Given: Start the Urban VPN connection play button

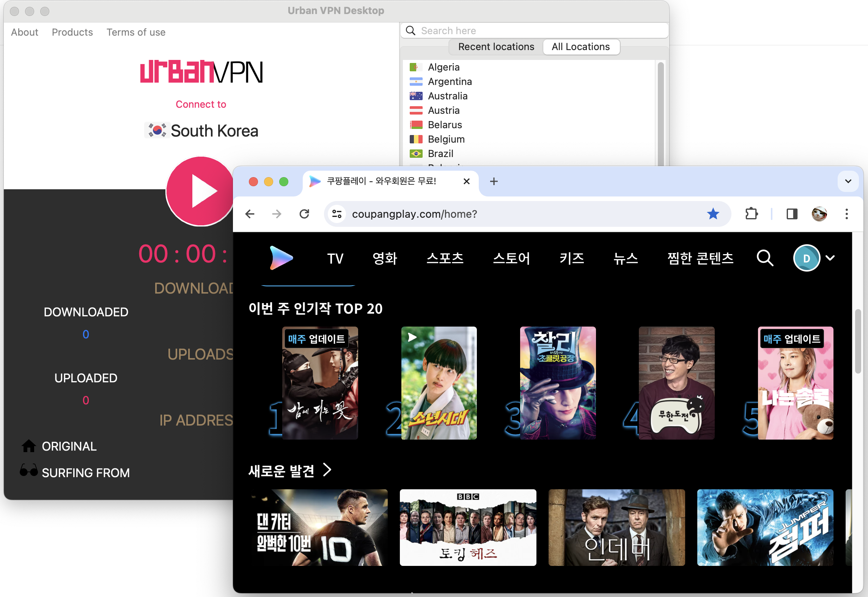Looking at the screenshot, I should point(200,191).
